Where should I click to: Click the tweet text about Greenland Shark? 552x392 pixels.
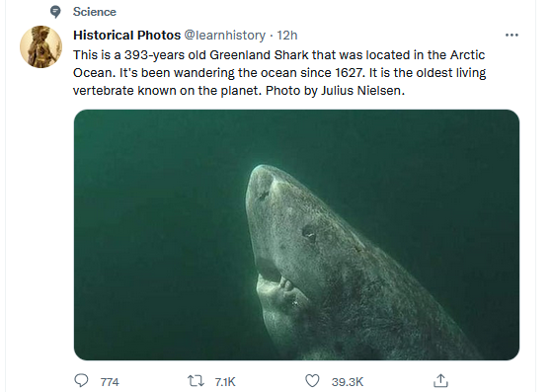pos(279,73)
